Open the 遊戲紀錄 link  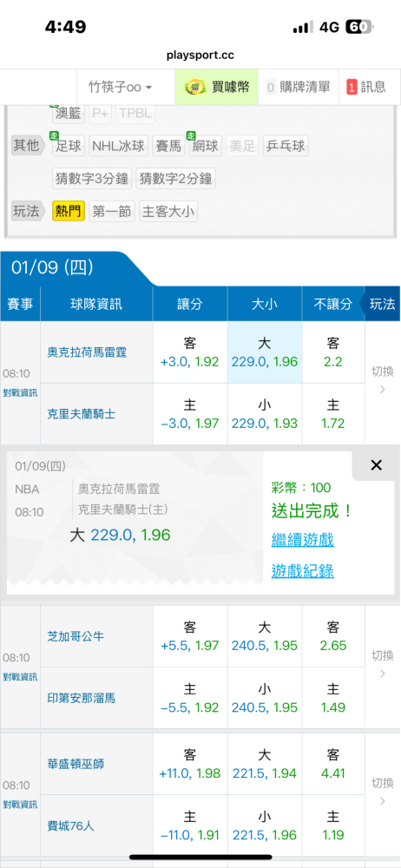click(302, 571)
